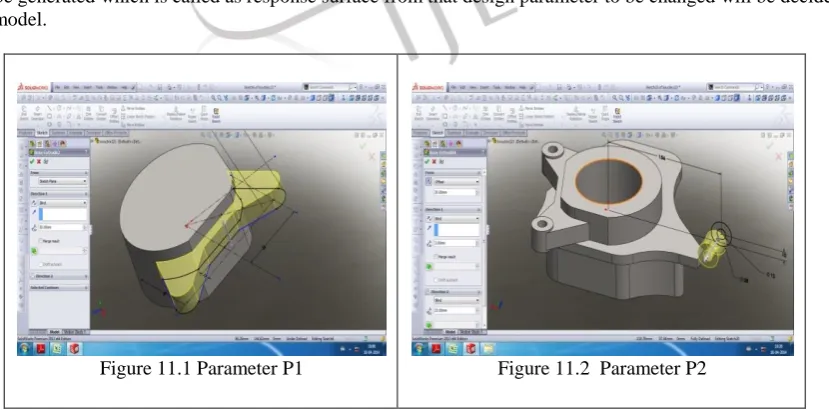The height and width of the screenshot is (410, 829).
Task: Disable Direction 2 checkbox in the right window
Action: click(429, 292)
